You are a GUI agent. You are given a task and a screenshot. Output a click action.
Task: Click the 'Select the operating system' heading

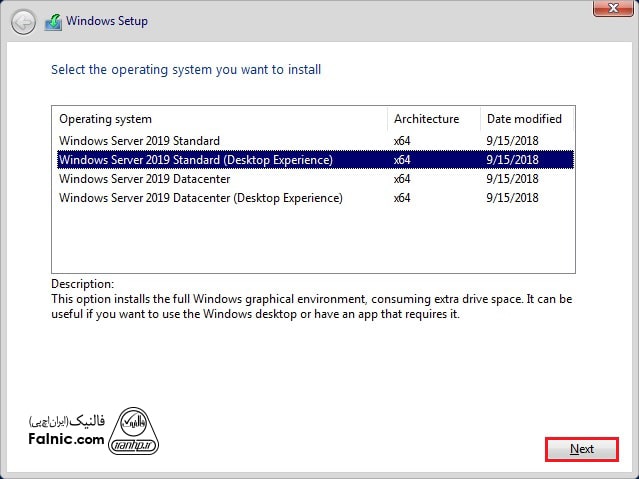coord(186,70)
